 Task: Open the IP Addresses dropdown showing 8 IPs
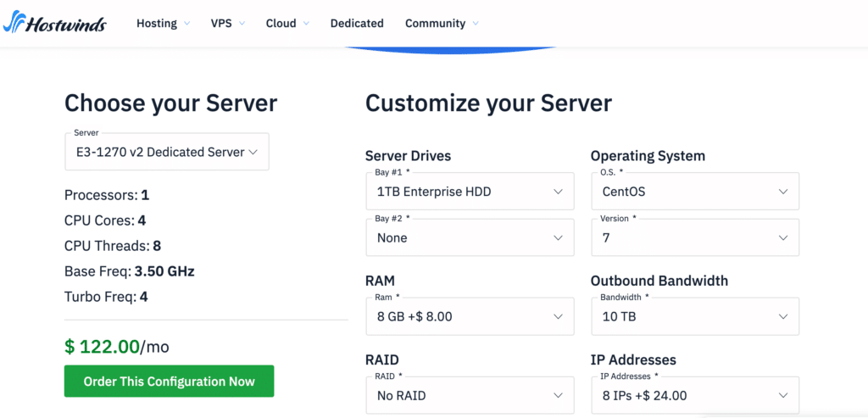point(695,395)
